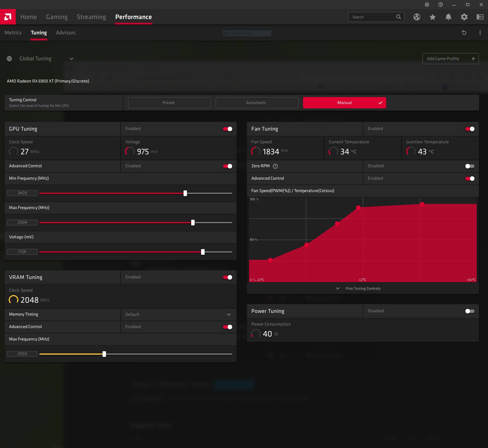This screenshot has width=488, height=448.
Task: Go to the Home tab
Action: (x=29, y=17)
